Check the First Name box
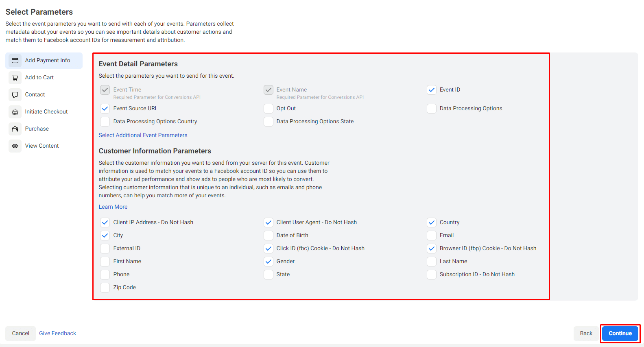The height and width of the screenshot is (347, 644). tap(105, 262)
